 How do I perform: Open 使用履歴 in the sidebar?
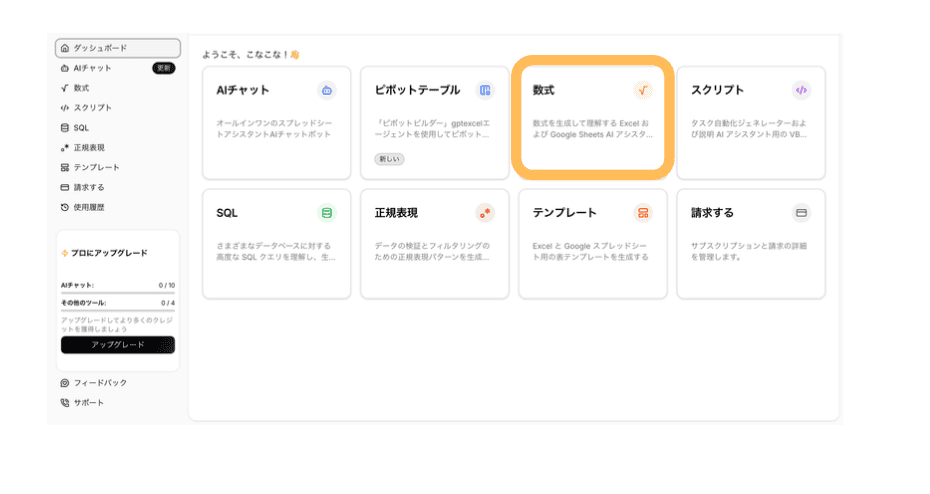[88, 207]
